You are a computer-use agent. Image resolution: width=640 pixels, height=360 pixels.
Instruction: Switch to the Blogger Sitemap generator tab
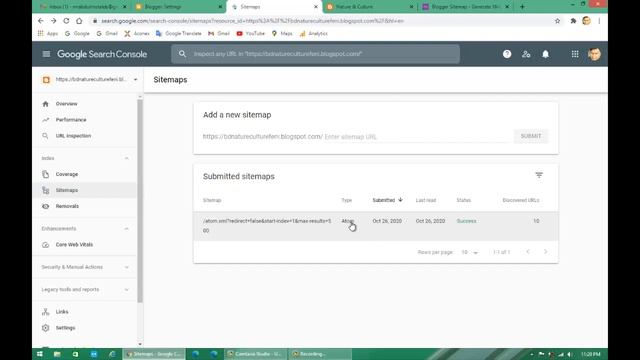click(x=465, y=7)
